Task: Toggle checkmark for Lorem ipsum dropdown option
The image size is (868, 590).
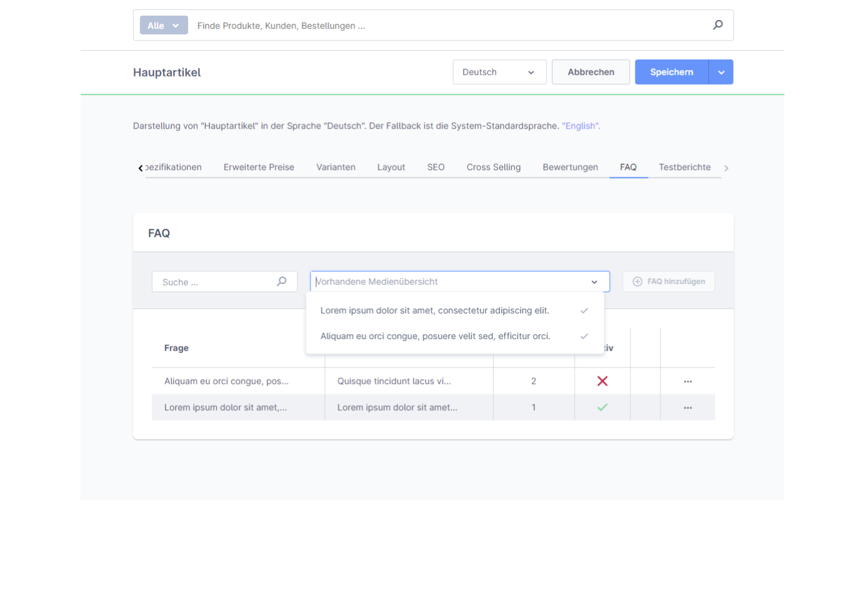Action: (584, 310)
